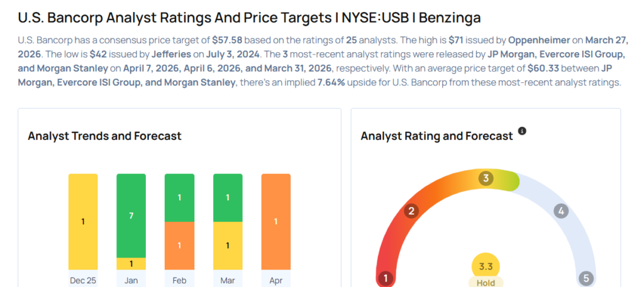Select gauge marker number 5
Screen dimensions: 644x287
[586, 278]
